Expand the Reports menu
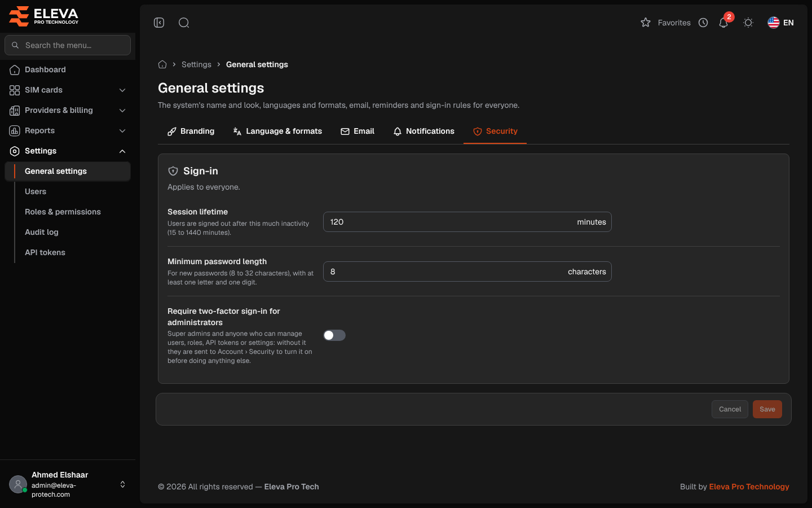The width and height of the screenshot is (812, 508). point(68,130)
